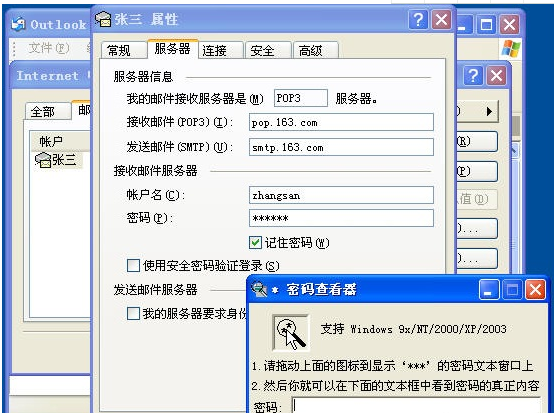Uncheck the 记住密码 checkbox
Screen dimensions: 554x413
coord(255,243)
